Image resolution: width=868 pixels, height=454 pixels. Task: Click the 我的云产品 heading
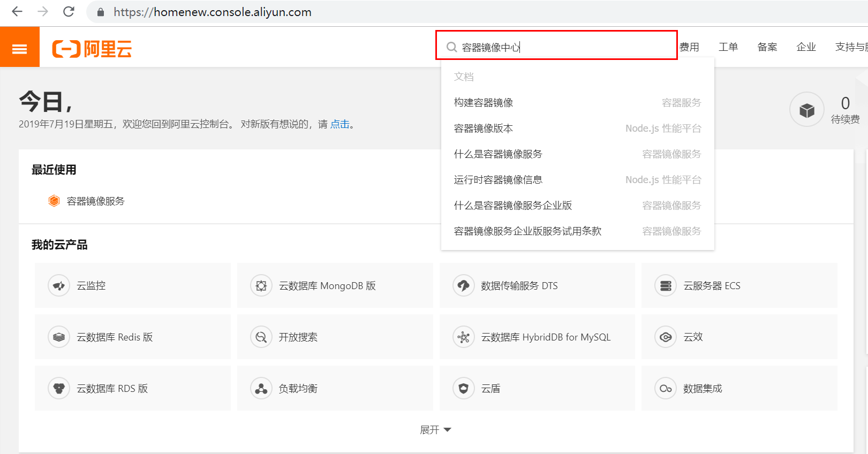59,245
